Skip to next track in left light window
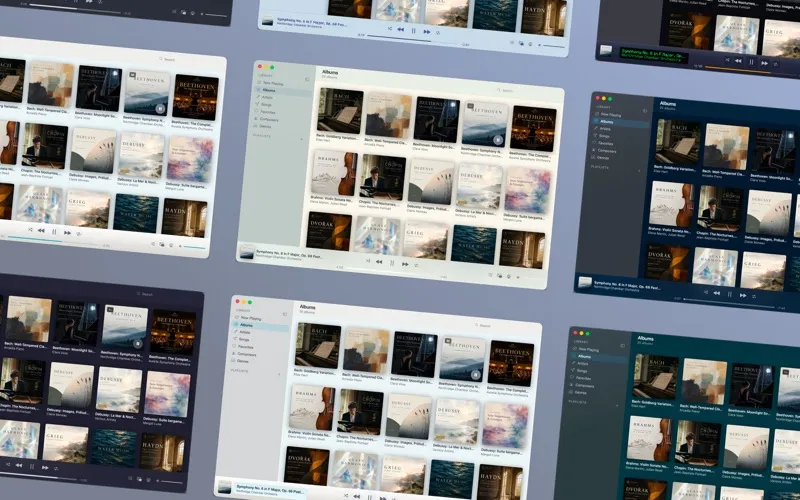The image size is (800, 500). coord(67,233)
